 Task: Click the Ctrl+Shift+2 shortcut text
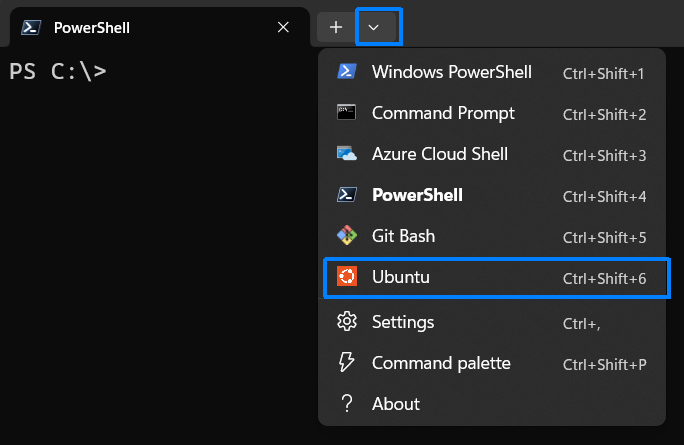pyautogui.click(x=605, y=115)
